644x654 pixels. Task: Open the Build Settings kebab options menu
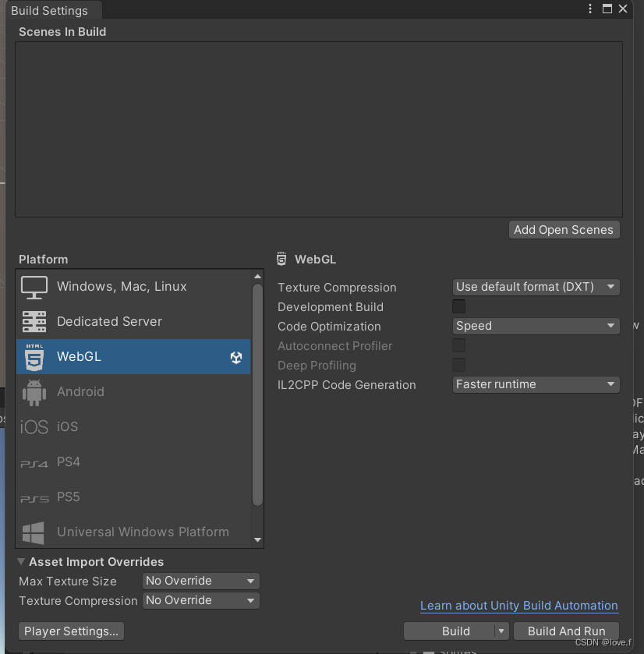589,9
